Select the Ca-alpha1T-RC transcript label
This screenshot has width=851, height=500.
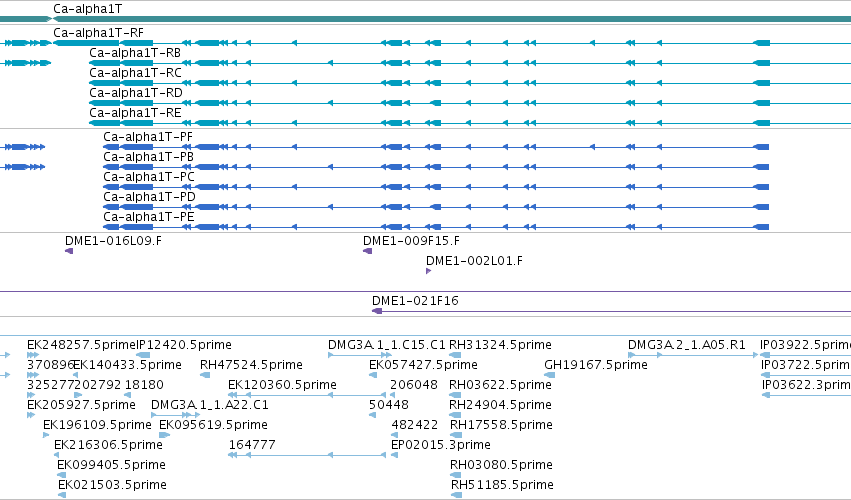coord(135,73)
